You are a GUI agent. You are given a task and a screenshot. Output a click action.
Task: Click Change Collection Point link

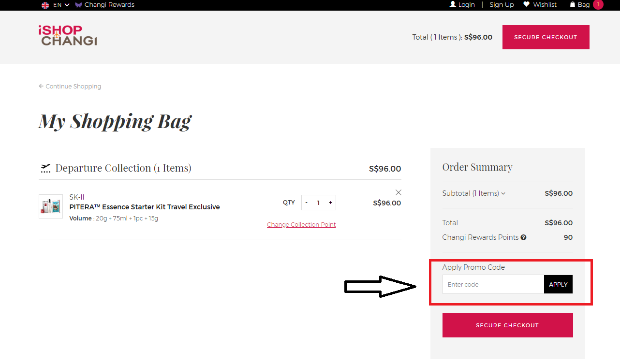click(x=301, y=225)
